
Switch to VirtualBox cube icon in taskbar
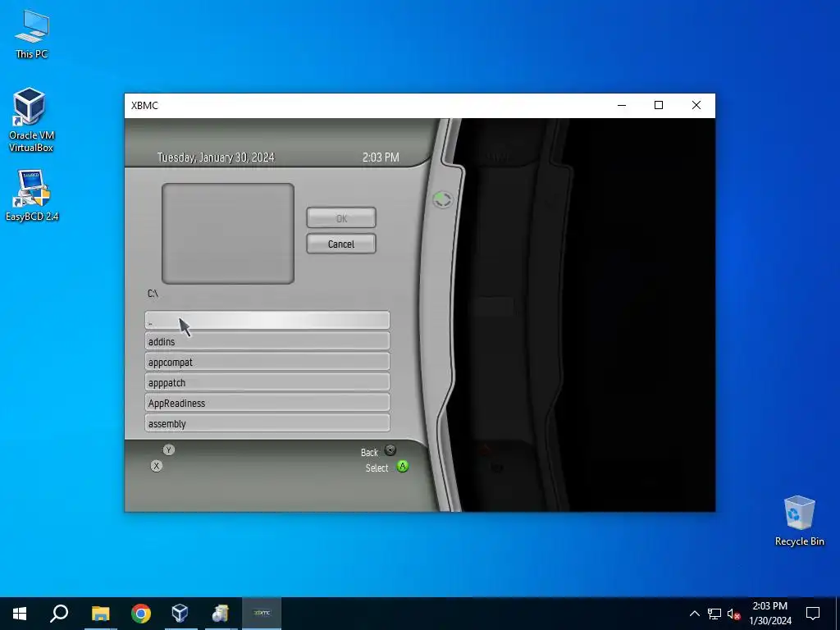pyautogui.click(x=180, y=614)
